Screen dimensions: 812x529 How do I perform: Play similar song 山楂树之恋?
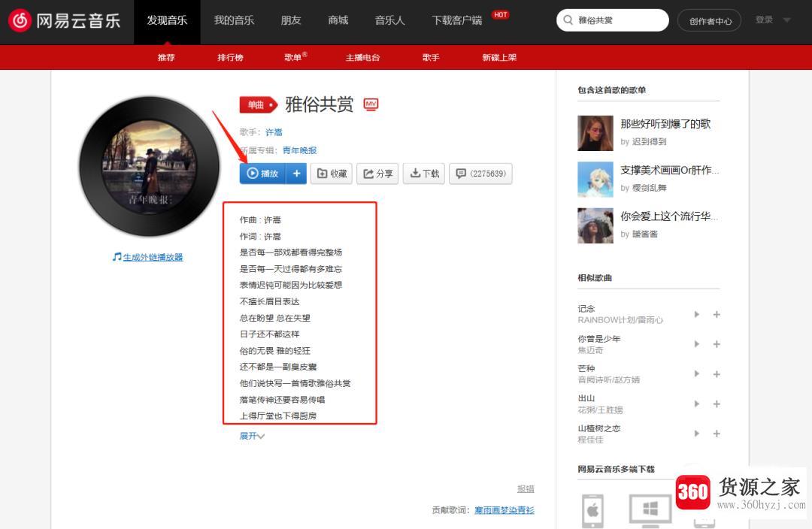(696, 434)
